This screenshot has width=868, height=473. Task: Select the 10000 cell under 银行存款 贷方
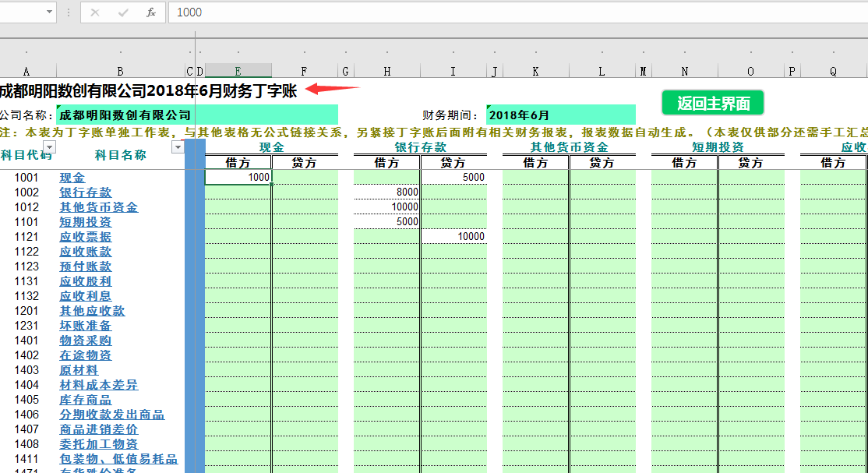point(454,237)
